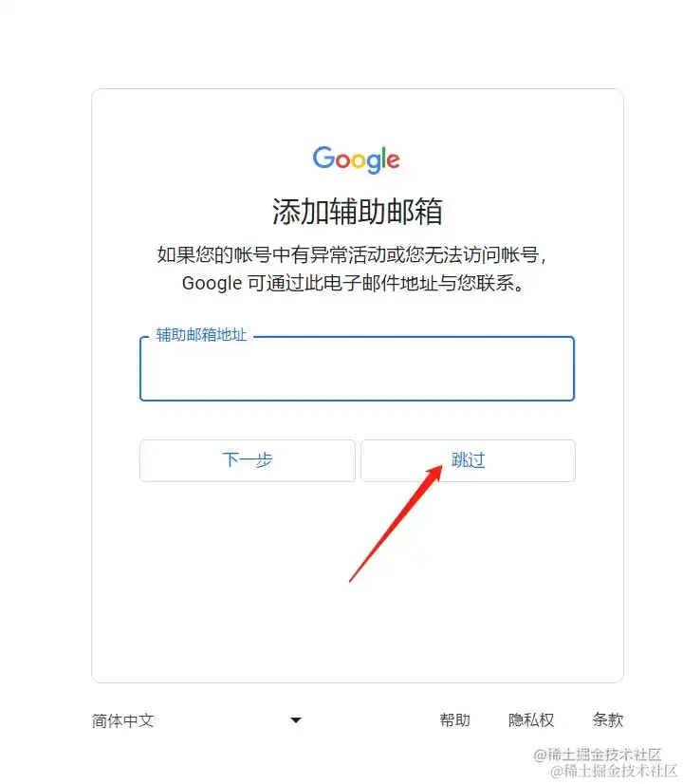Viewport: 683px width, 784px height.
Task: Click the 辅助邮箱地址 field label
Action: [x=201, y=334]
